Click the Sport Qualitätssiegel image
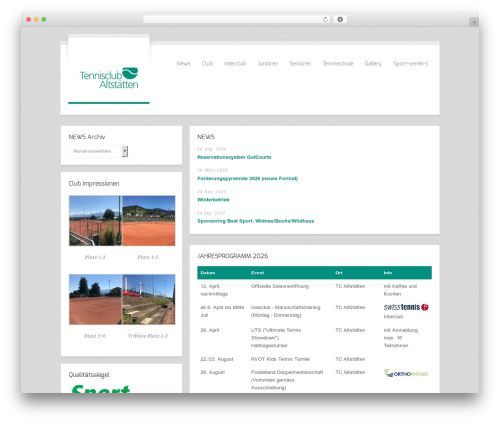This screenshot has width=500, height=423. click(101, 389)
